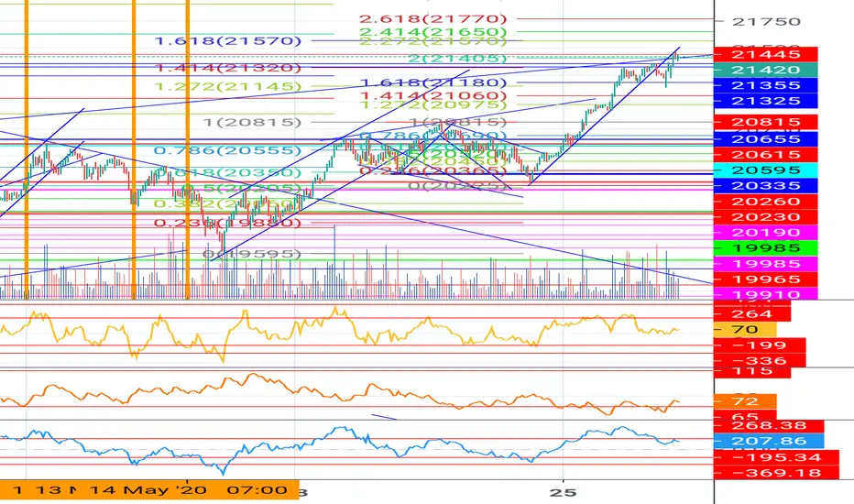854x504 pixels.
Task: Select the 2.414(21650) Fibonacci level label
Action: (433, 31)
